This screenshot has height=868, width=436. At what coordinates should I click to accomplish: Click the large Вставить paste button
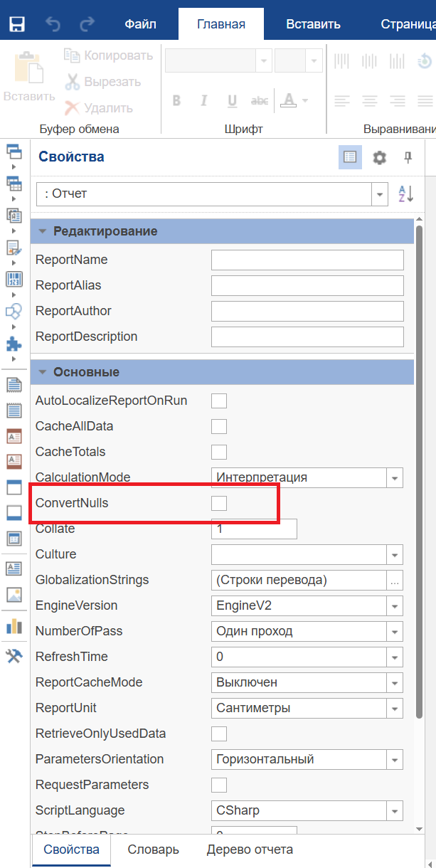29,76
